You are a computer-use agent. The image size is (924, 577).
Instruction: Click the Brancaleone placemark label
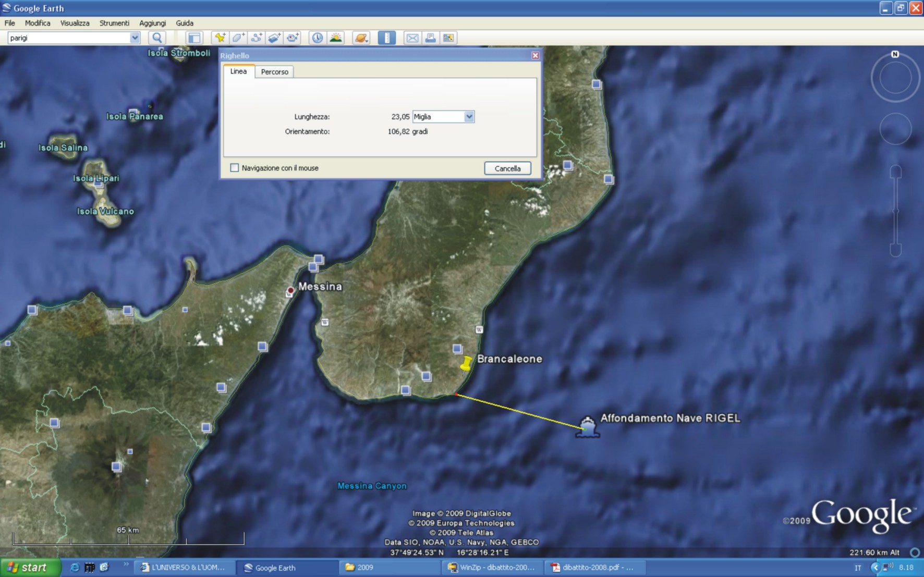pyautogui.click(x=509, y=359)
